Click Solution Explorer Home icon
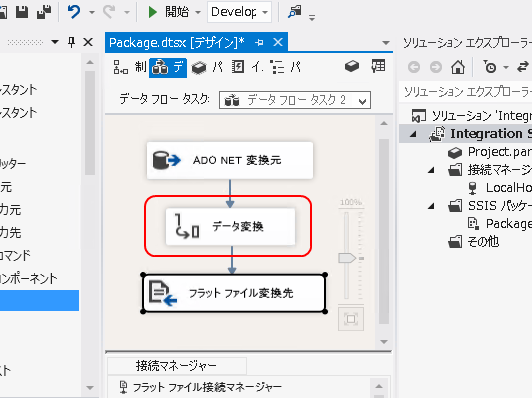The width and height of the screenshot is (532, 398). [458, 67]
